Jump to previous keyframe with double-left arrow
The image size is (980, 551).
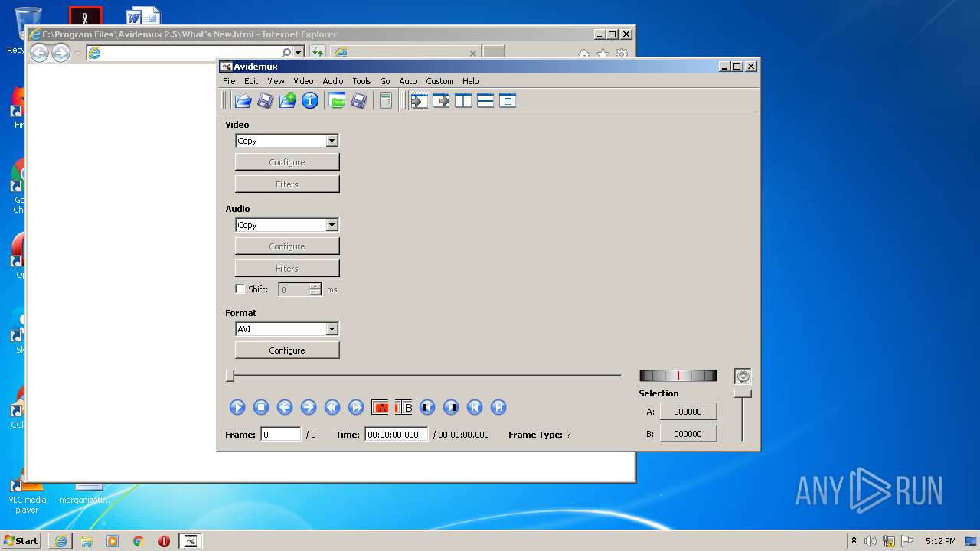332,407
